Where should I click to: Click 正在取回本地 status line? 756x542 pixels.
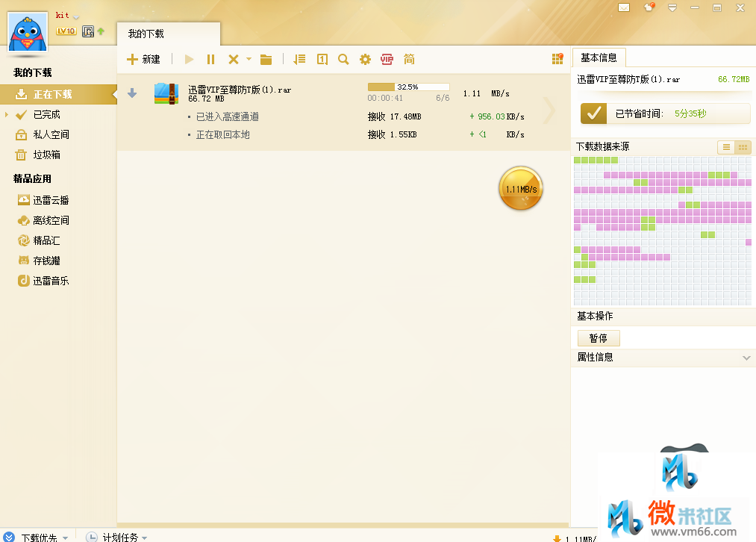pos(222,134)
